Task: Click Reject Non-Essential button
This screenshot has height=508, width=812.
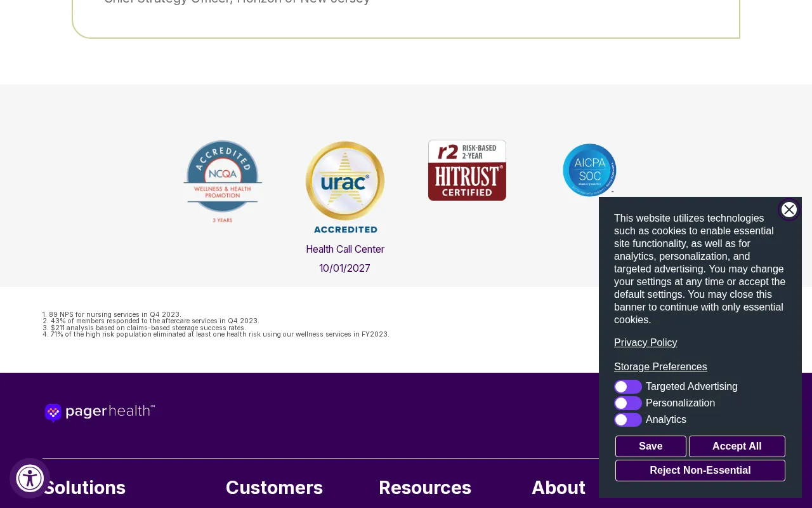Action: [700, 471]
